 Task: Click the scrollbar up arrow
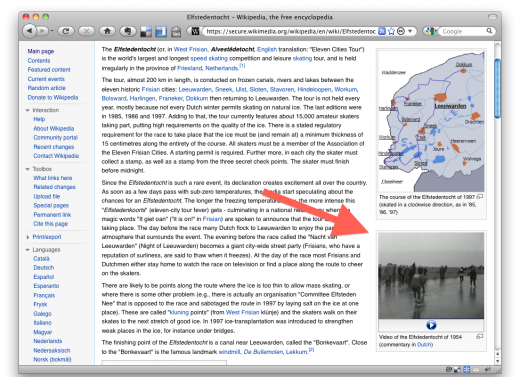coord(497,354)
